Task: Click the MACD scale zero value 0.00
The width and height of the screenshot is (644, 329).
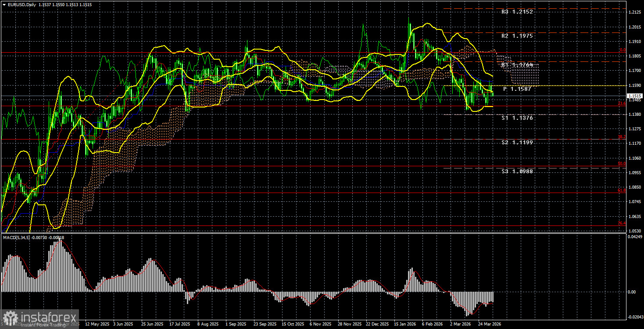Action: click(633, 292)
